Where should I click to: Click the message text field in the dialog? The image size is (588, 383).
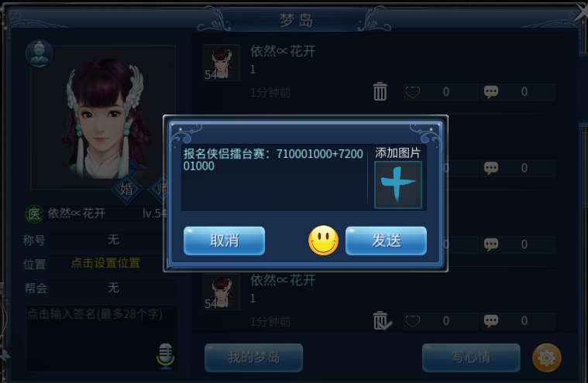(x=274, y=178)
